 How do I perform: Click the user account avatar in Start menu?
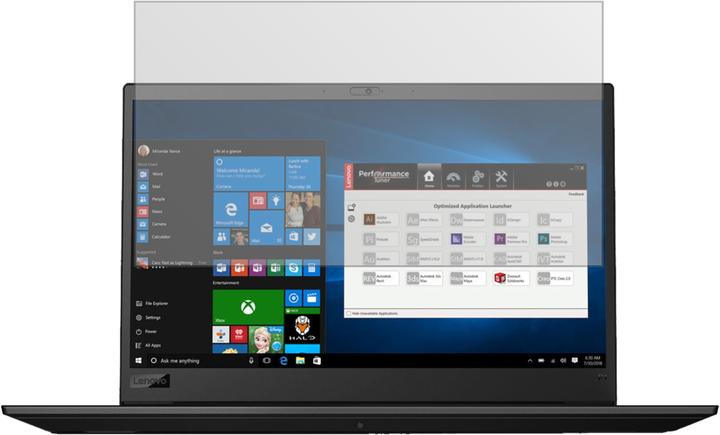pyautogui.click(x=143, y=151)
